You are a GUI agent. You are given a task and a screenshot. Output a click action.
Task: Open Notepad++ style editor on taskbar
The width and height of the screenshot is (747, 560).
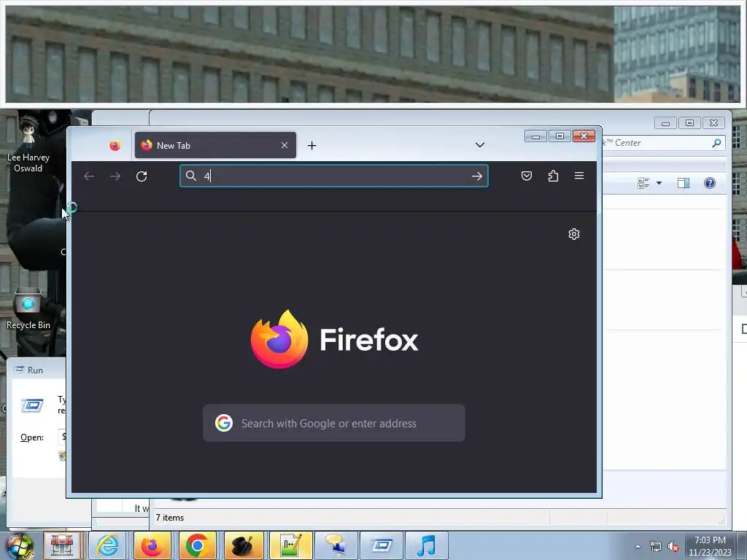pyautogui.click(x=290, y=545)
